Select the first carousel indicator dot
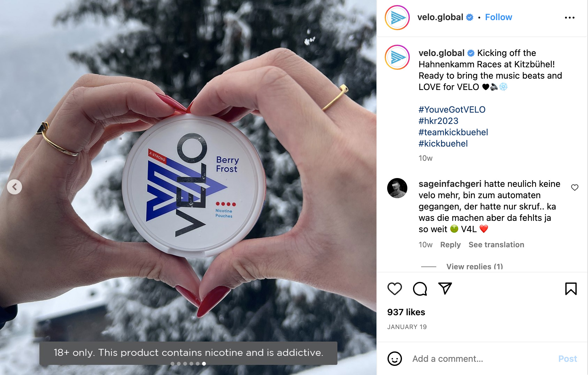Screen dimensions: 588x375 (x=172, y=364)
